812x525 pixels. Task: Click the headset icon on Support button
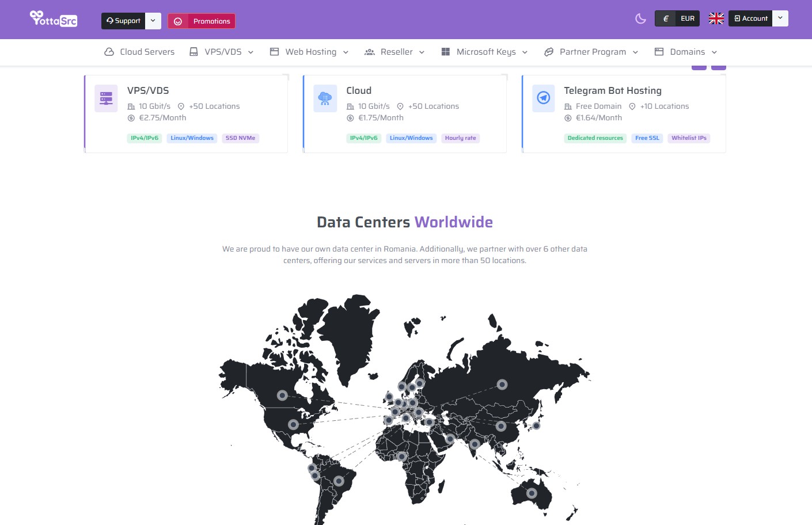point(109,21)
